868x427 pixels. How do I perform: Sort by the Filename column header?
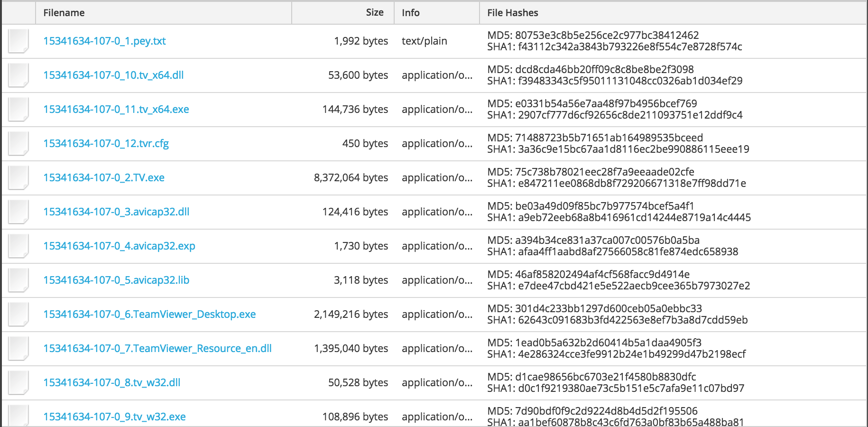point(64,13)
